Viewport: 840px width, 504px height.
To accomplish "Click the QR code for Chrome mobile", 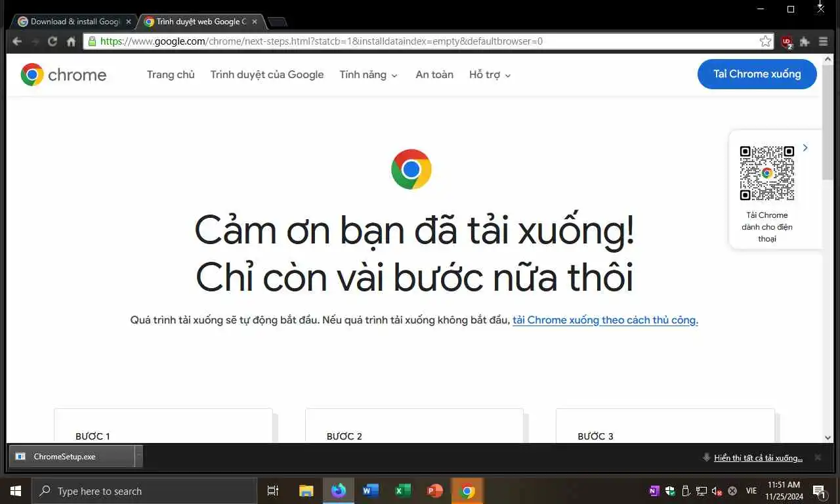I will (x=767, y=173).
